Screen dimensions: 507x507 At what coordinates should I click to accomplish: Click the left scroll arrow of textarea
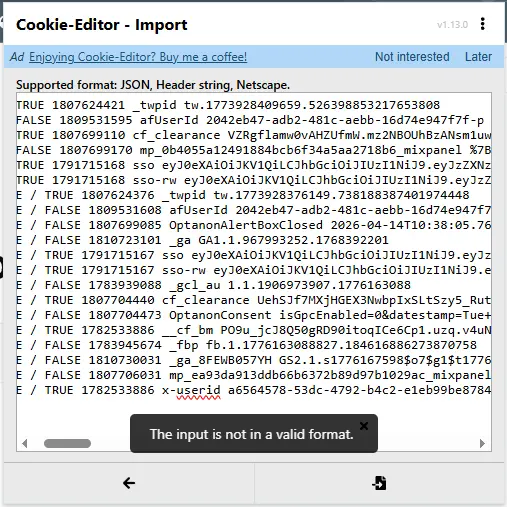(x=24, y=443)
